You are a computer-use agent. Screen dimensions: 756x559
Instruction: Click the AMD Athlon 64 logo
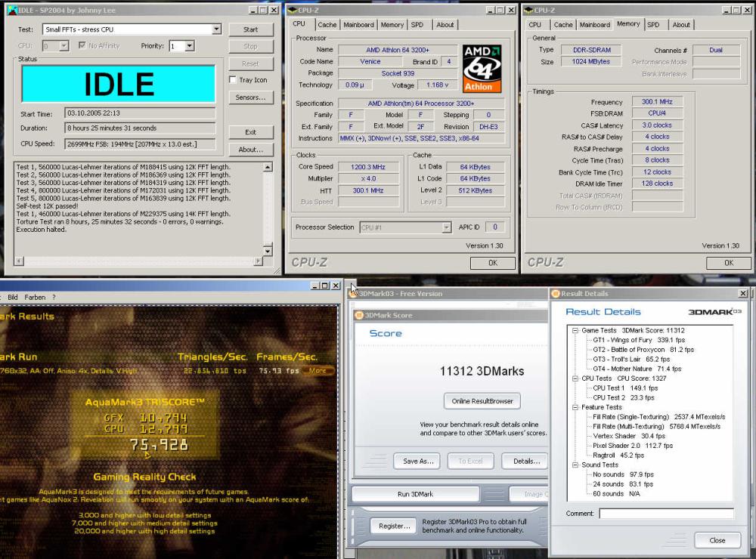click(482, 69)
